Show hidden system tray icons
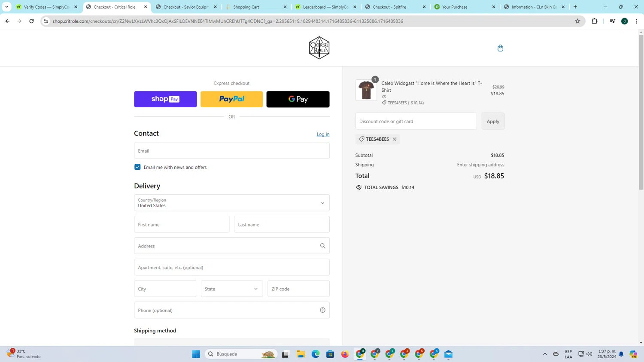Screen dimensions: 644x362 click(x=545, y=354)
